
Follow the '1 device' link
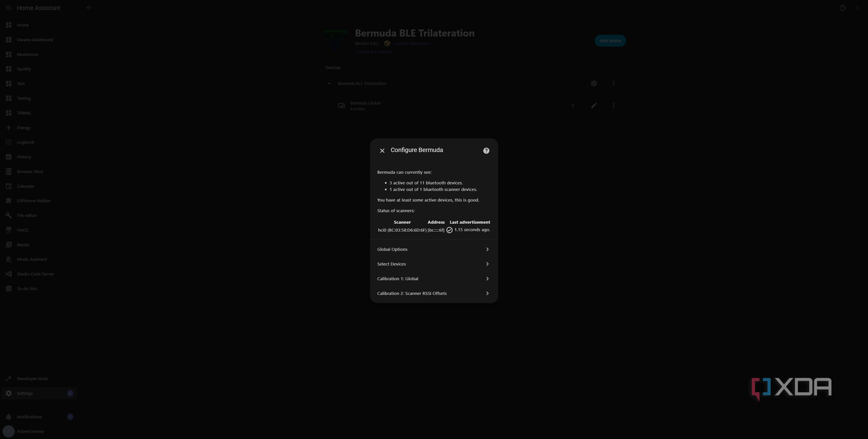362,51
